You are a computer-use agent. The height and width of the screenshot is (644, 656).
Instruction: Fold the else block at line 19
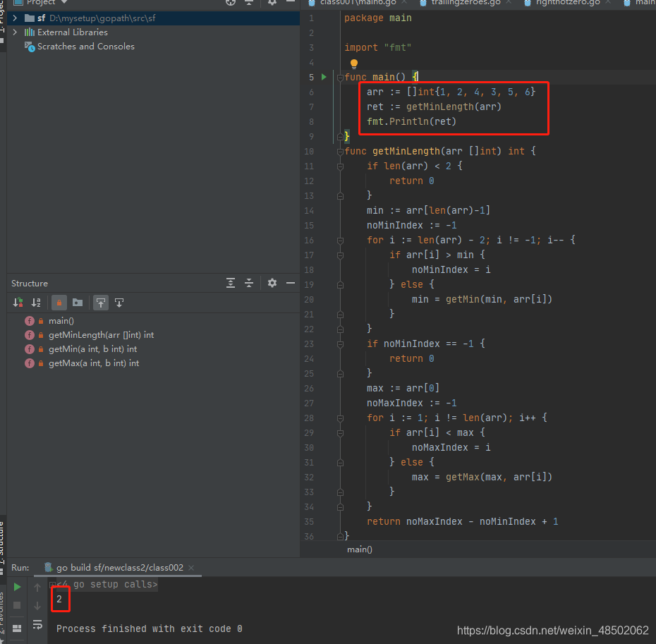point(340,285)
